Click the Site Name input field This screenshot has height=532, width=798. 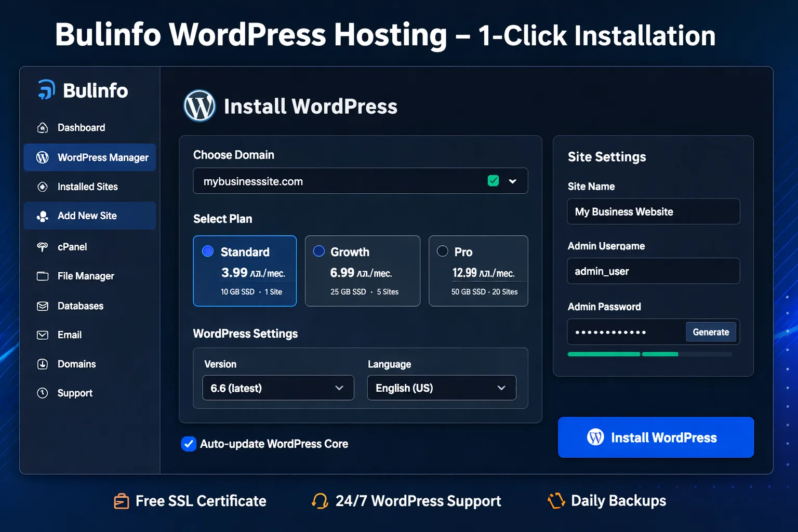[654, 211]
